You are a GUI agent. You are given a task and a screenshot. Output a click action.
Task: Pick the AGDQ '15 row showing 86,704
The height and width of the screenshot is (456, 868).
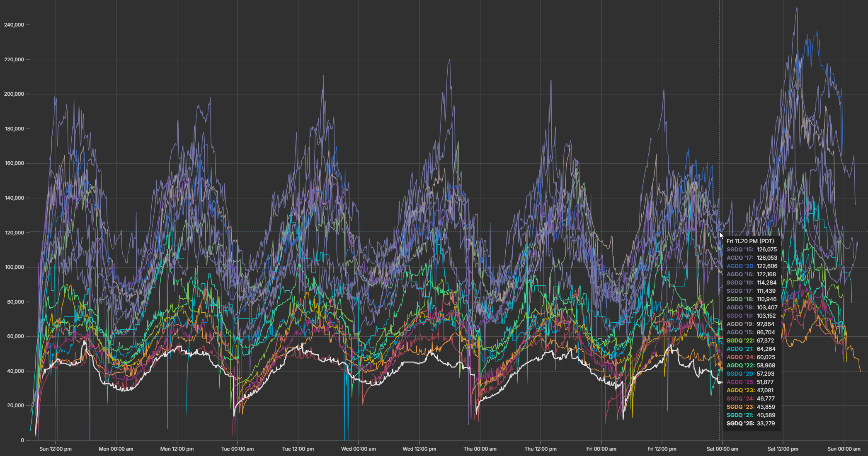coord(751,332)
